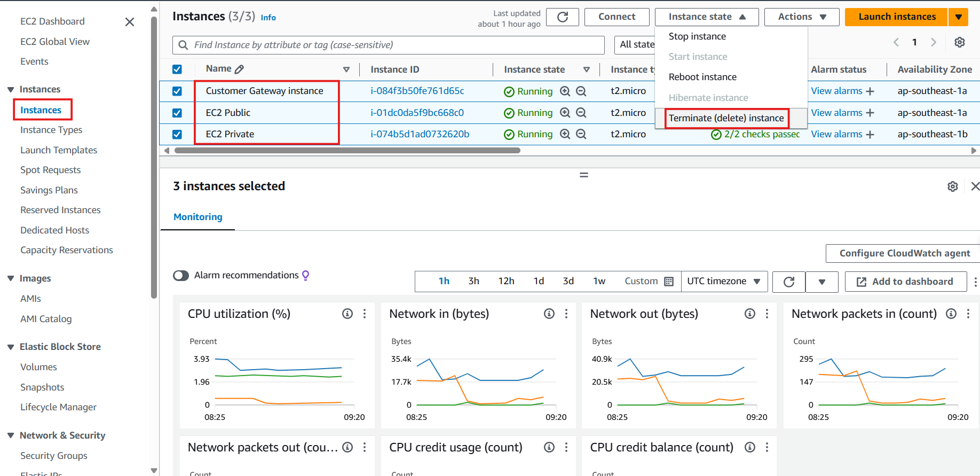Open instance ID i-084f3b50fe761d65c link
Screen dimensions: 980x476
417,91
